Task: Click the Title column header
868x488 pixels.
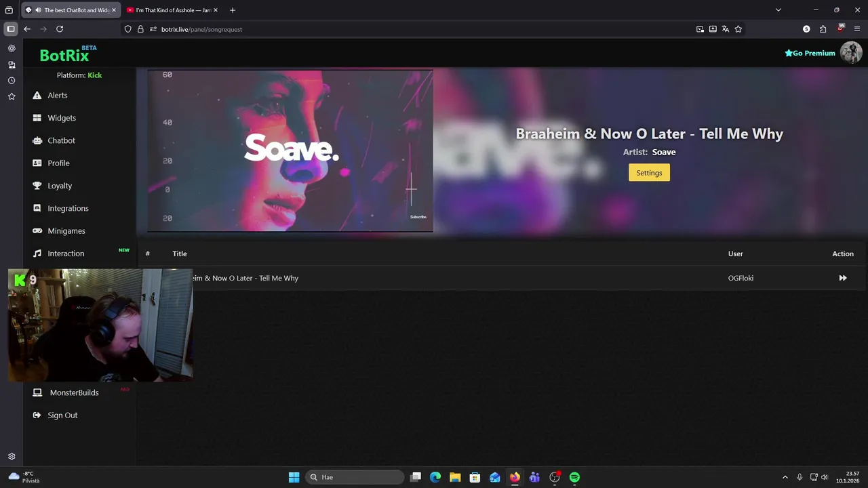Action: coord(180,253)
